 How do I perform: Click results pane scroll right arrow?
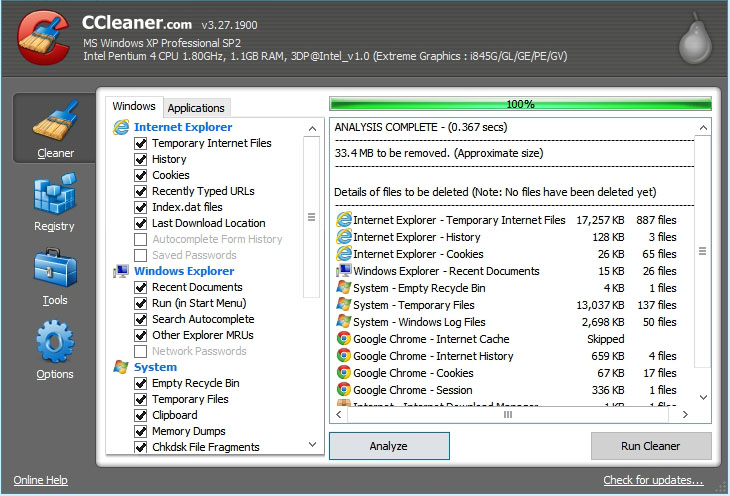[x=685, y=414]
